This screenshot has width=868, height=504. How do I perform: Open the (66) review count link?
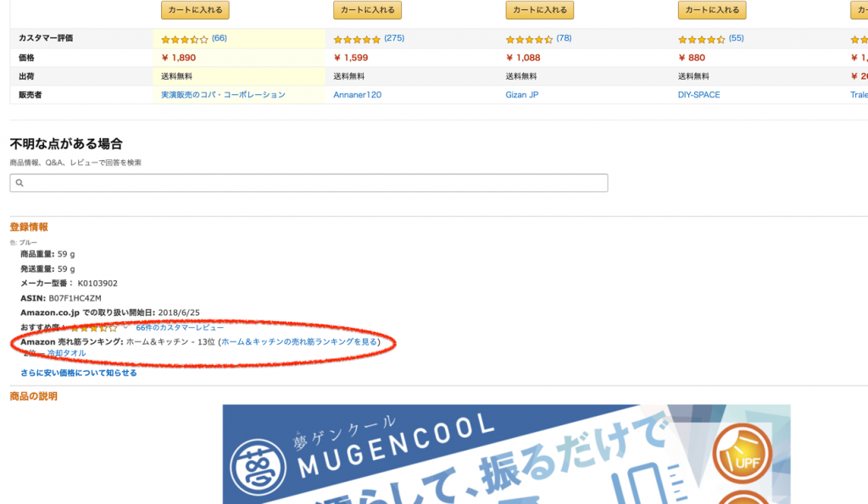coord(220,38)
